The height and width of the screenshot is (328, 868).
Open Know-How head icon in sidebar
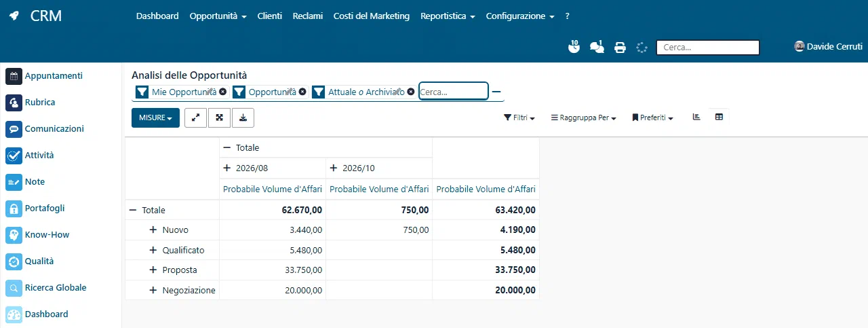coord(14,235)
